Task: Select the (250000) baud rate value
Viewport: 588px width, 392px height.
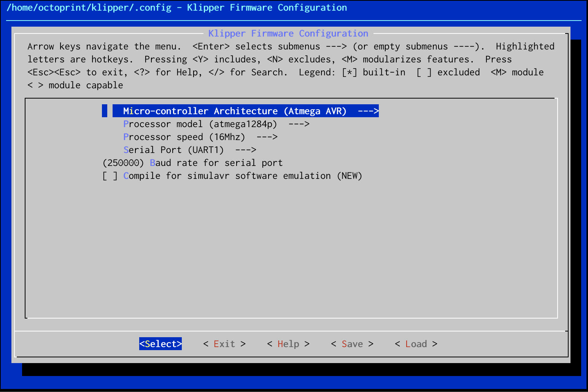Action: coord(123,163)
